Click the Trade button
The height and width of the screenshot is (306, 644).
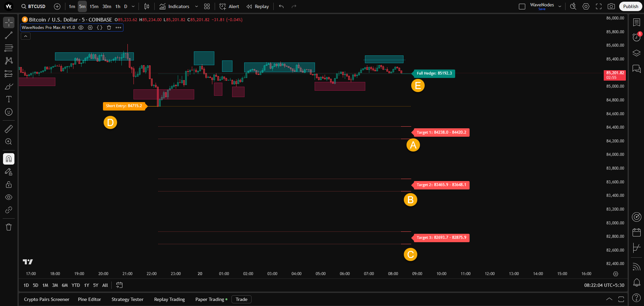coord(241,299)
